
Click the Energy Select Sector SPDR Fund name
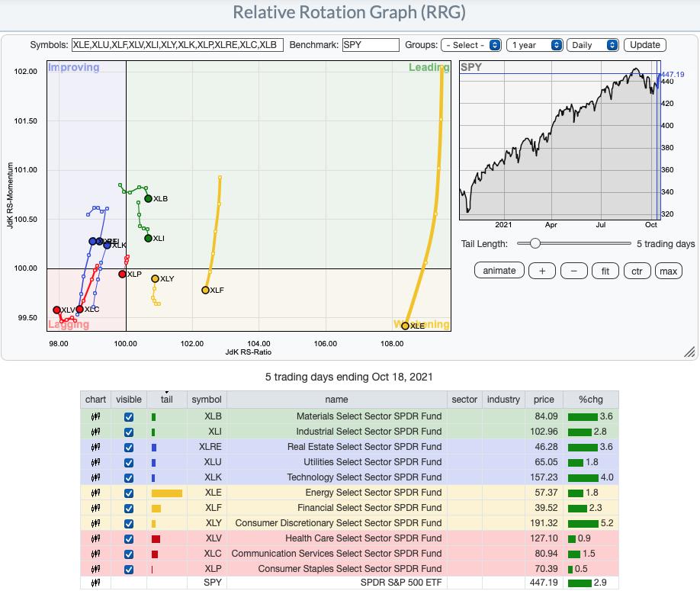click(374, 493)
